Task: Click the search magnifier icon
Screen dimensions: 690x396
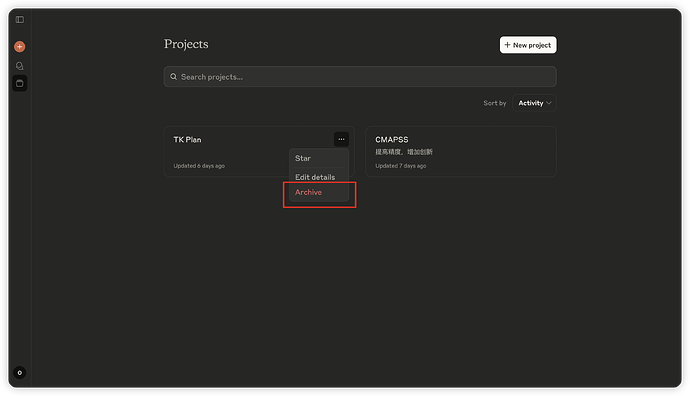Action: [174, 77]
